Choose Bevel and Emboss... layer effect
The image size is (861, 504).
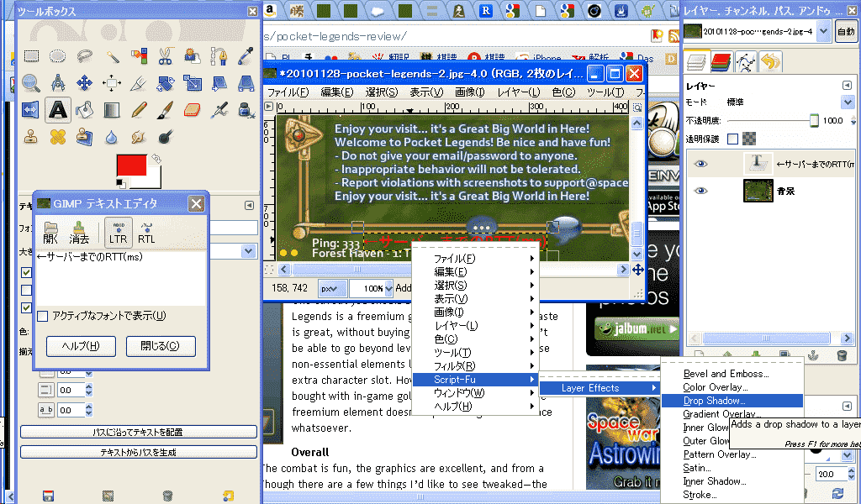[x=732, y=374]
